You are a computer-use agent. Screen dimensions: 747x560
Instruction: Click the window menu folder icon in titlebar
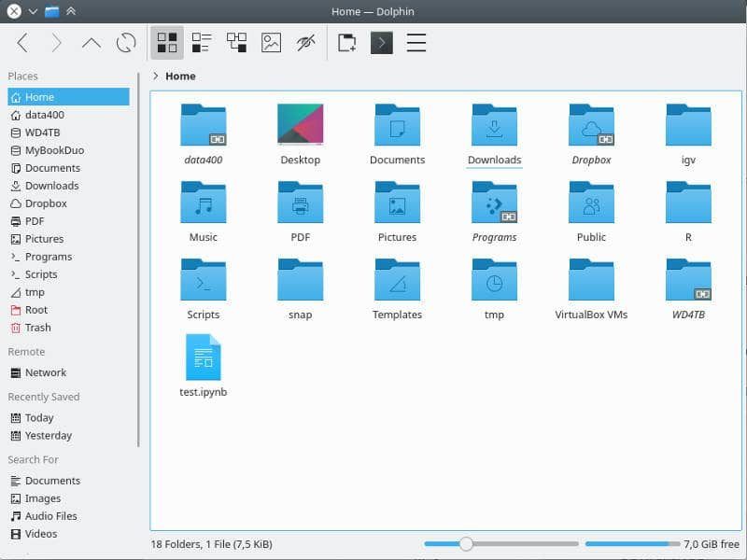coord(51,11)
